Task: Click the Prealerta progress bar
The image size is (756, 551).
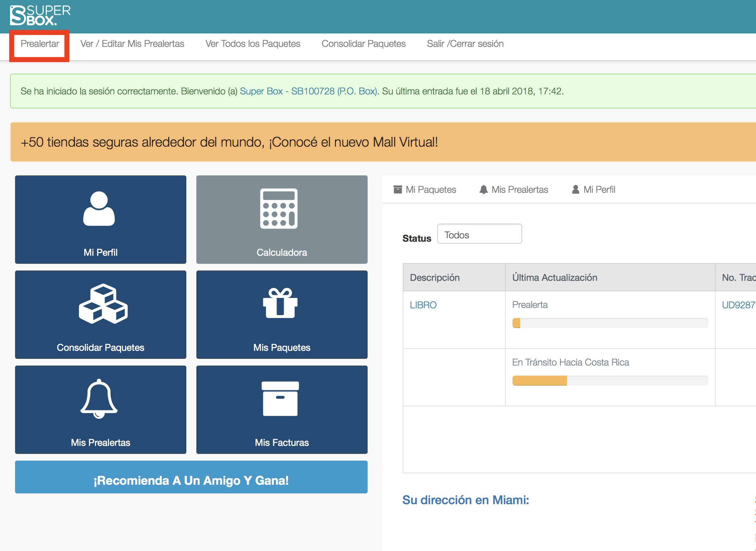Action: [x=610, y=323]
